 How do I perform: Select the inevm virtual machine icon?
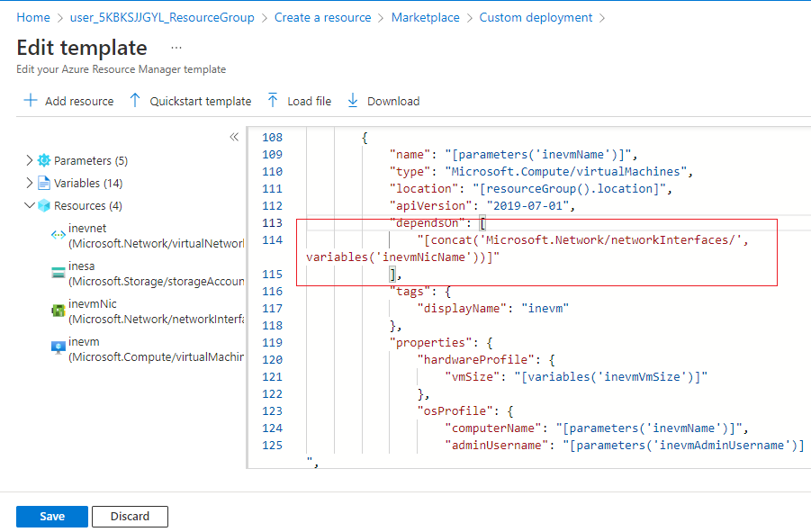[x=58, y=347]
